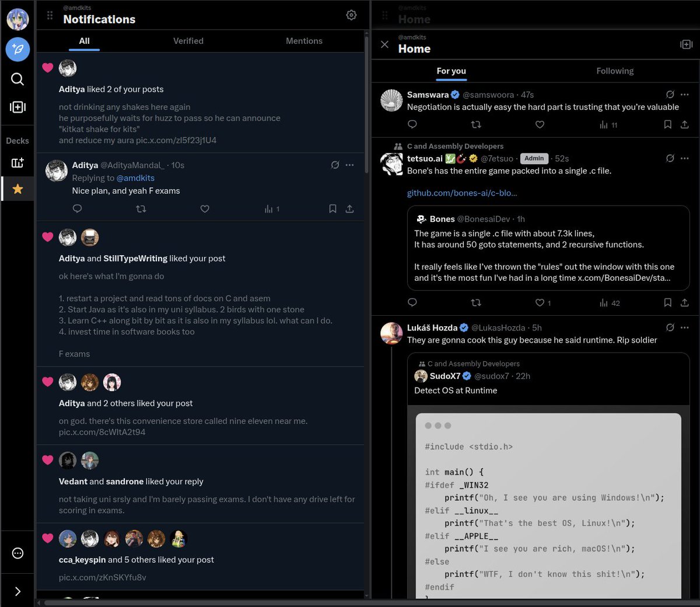The height and width of the screenshot is (607, 700).
Task: Select the For you tab
Action: click(x=452, y=71)
